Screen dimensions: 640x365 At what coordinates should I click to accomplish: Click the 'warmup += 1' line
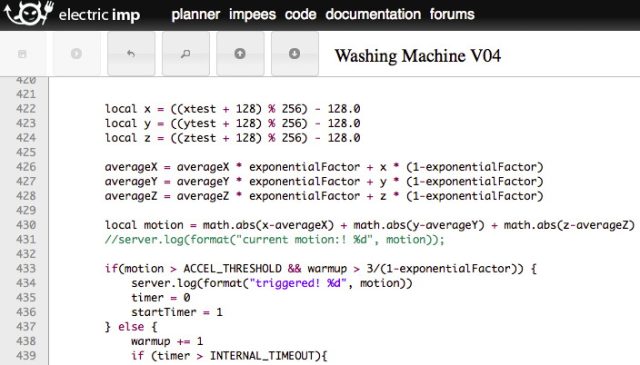click(x=167, y=341)
